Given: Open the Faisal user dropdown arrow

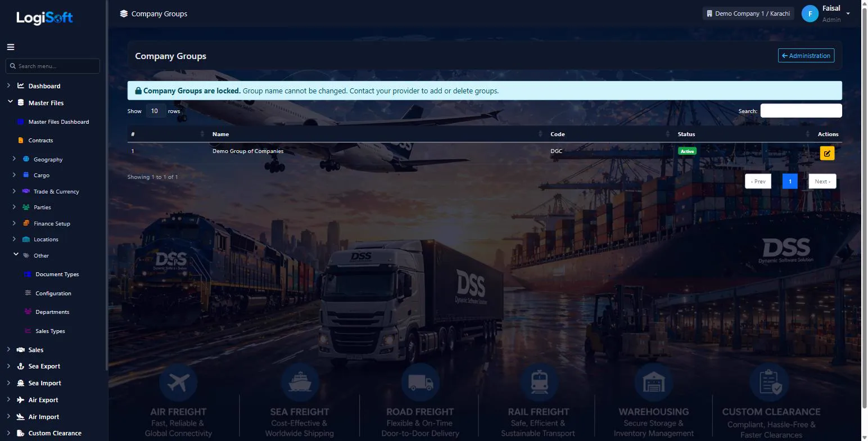Looking at the screenshot, I should click(848, 13).
